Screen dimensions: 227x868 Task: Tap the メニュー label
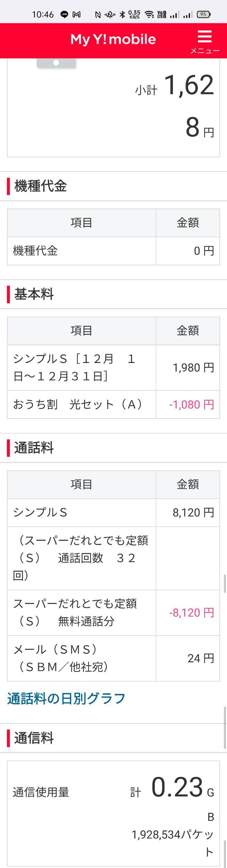[205, 51]
